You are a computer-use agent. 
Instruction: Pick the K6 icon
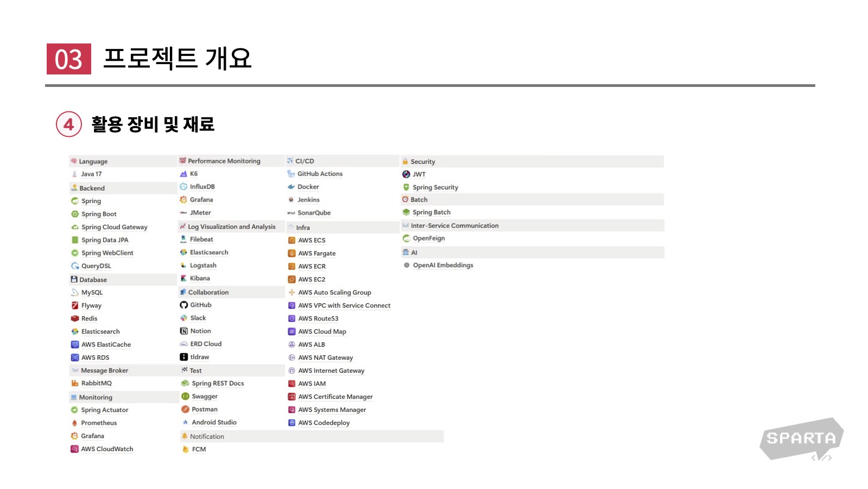coord(183,174)
